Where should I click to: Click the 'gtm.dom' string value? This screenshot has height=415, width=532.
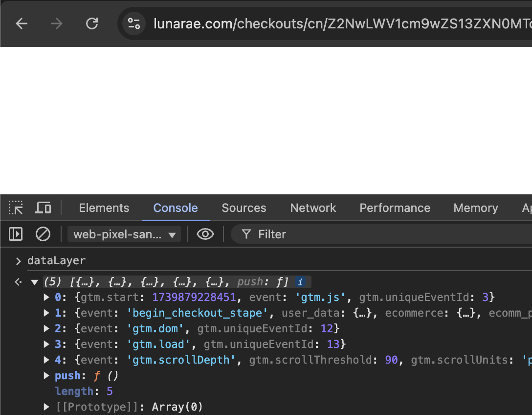click(155, 329)
